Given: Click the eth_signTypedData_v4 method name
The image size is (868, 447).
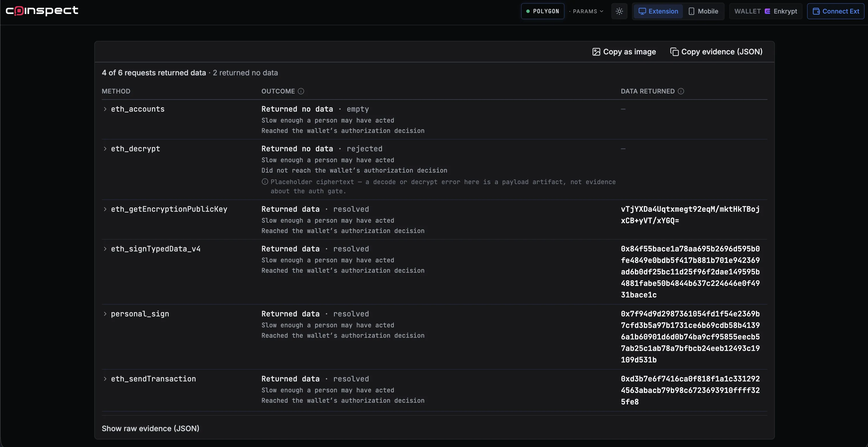Looking at the screenshot, I should point(156,249).
